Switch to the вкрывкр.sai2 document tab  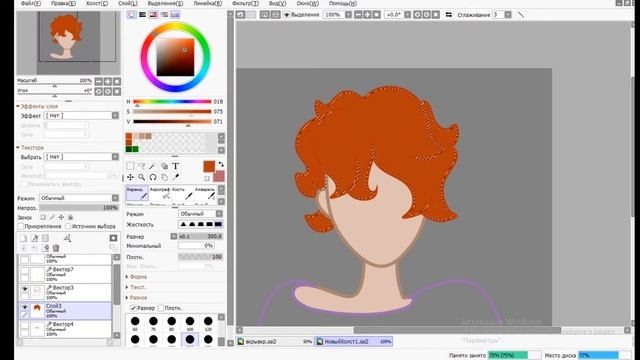(x=275, y=341)
